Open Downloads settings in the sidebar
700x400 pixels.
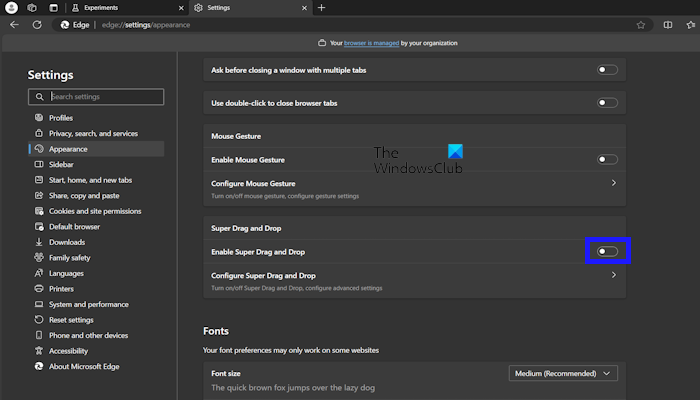click(66, 242)
